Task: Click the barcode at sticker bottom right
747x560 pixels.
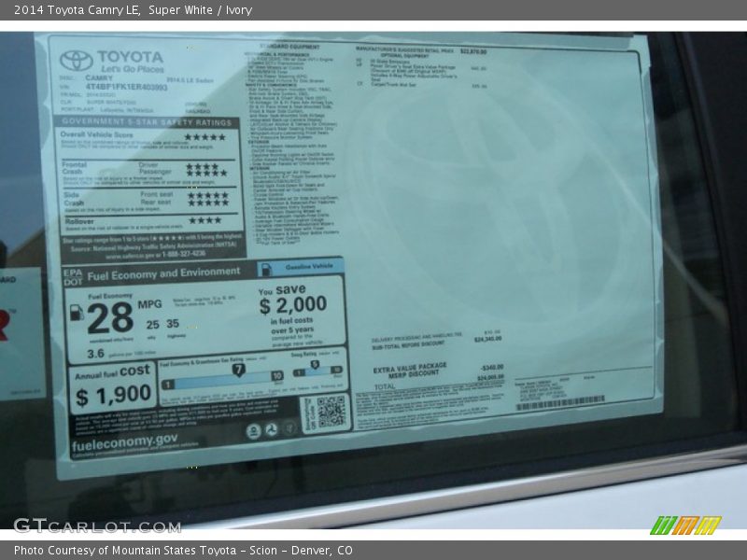Action: click(560, 403)
